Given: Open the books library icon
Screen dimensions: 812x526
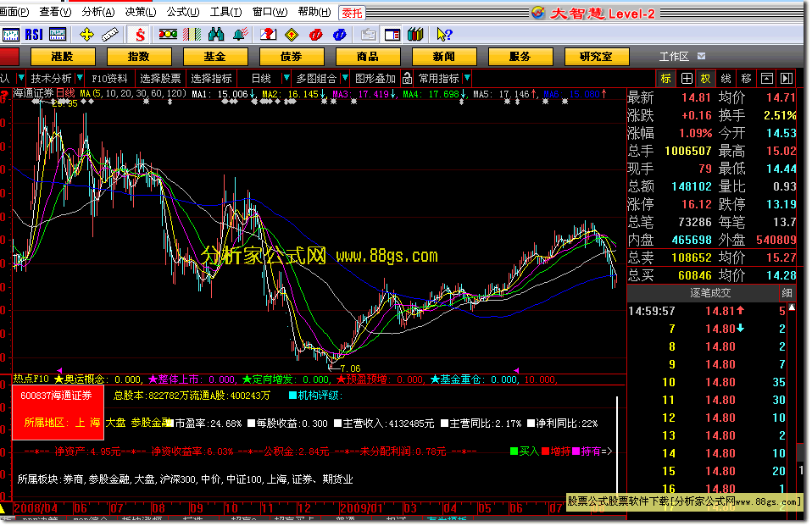Looking at the screenshot, I should click(x=415, y=35).
